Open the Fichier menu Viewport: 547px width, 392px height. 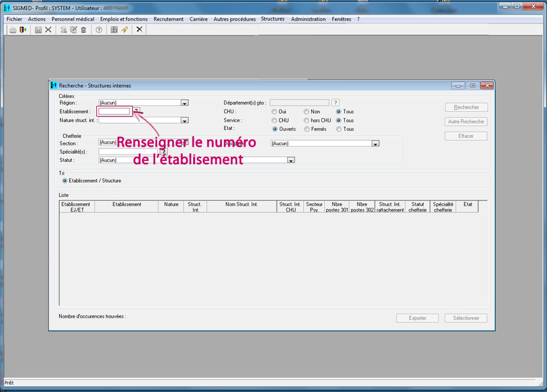click(14, 19)
